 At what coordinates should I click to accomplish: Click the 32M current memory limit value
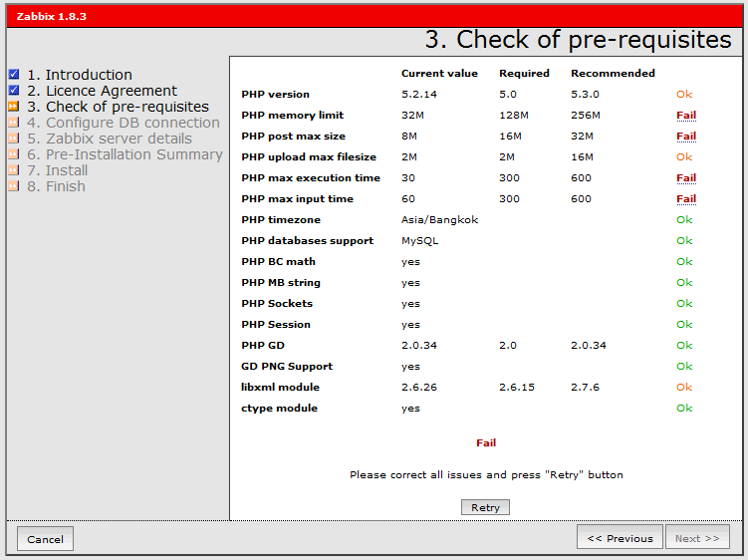pos(412,115)
